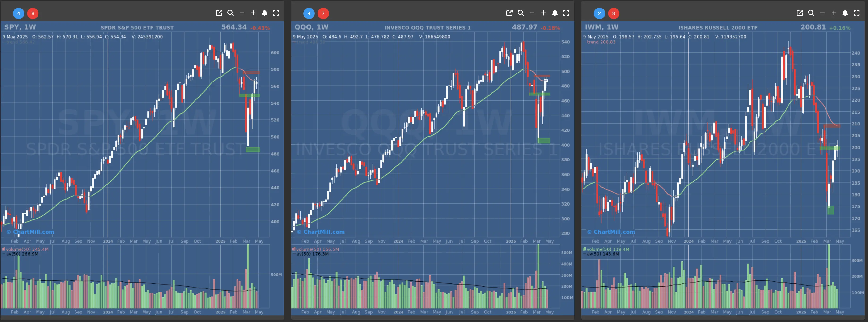
Task: Click ISHARES RUSSELL 2000 ETF title
Action: [718, 28]
